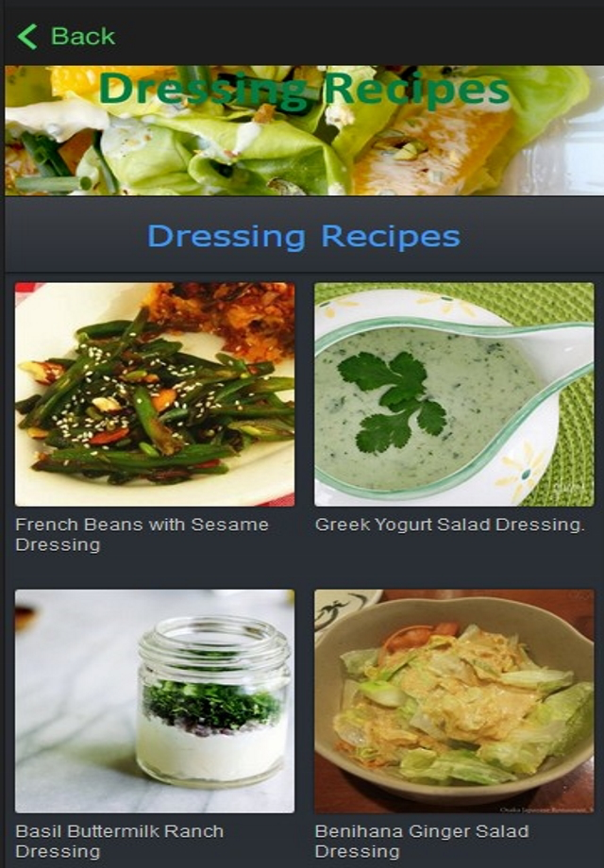Screen dimensions: 604x868
Task: Tap the lettuce salad bowl in Benihana photo
Action: [x=454, y=700]
